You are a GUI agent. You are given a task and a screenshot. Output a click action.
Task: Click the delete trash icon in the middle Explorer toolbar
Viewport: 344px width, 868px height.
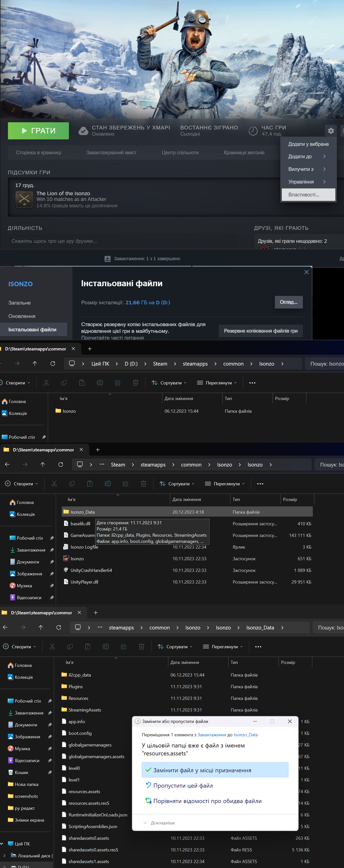pyautogui.click(x=143, y=484)
